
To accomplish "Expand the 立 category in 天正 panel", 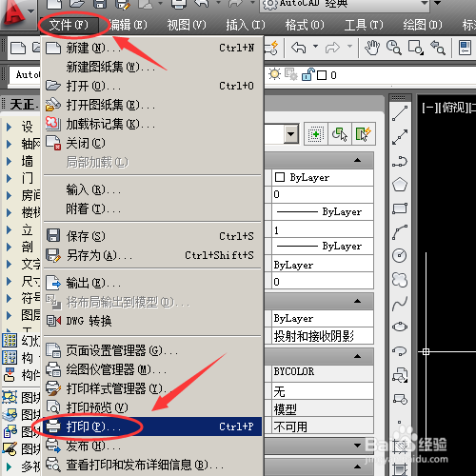I will [10, 229].
